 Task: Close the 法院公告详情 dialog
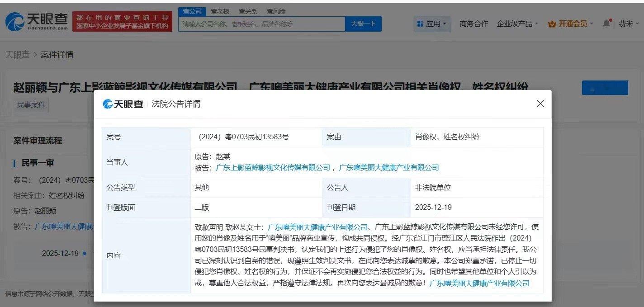[x=540, y=104]
